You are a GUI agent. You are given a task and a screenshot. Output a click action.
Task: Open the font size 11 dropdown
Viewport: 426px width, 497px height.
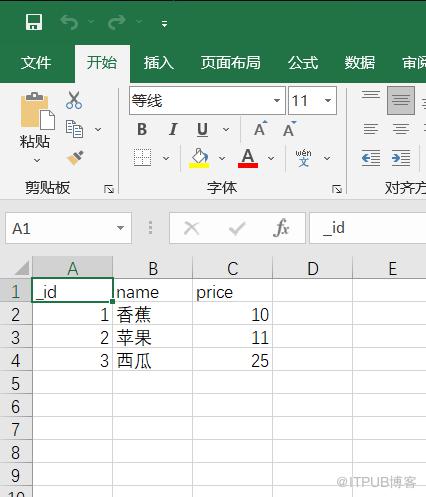(x=328, y=100)
